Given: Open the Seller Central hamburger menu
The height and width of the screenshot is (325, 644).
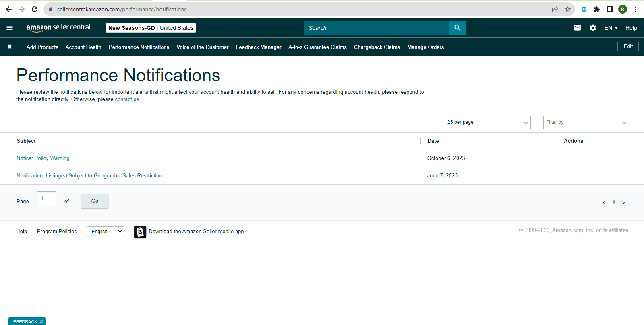Looking at the screenshot, I should [10, 28].
